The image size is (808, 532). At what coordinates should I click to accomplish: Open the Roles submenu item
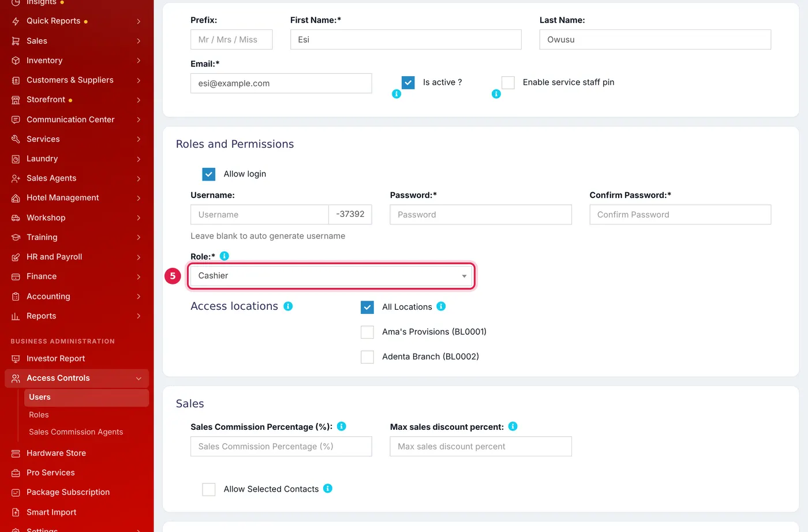39,415
